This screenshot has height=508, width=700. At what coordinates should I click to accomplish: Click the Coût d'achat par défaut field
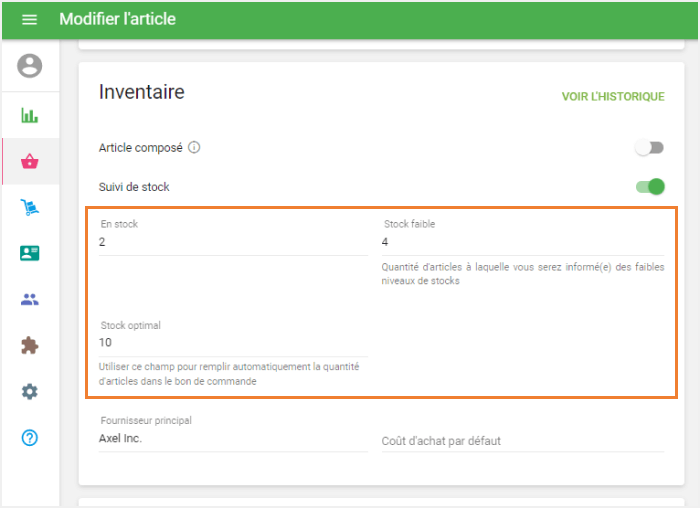point(522,441)
